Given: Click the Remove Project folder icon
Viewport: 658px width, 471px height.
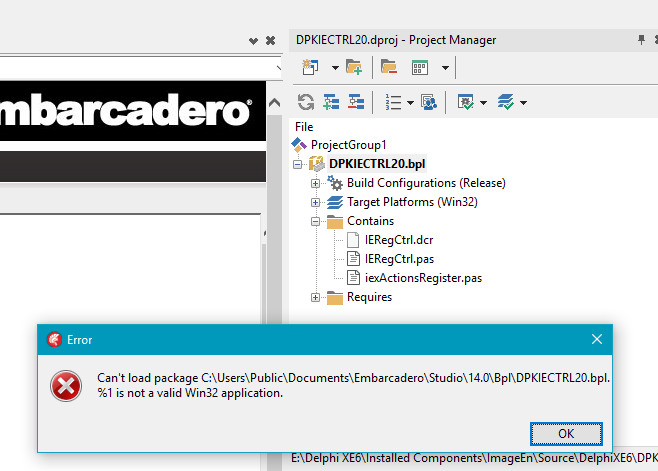Looking at the screenshot, I should pyautogui.click(x=389, y=67).
